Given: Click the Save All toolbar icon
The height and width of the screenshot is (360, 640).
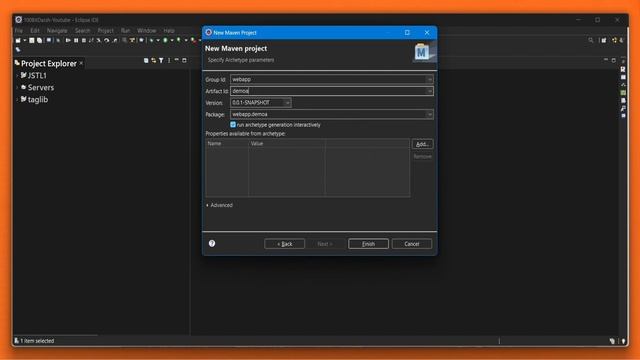Looking at the screenshot, I should (x=40, y=40).
